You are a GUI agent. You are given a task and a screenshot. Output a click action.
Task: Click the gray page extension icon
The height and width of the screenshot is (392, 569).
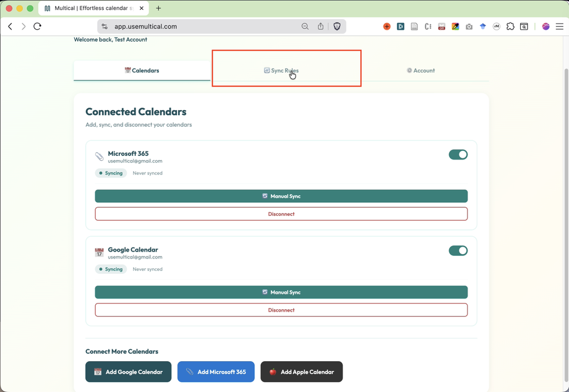coord(414,27)
